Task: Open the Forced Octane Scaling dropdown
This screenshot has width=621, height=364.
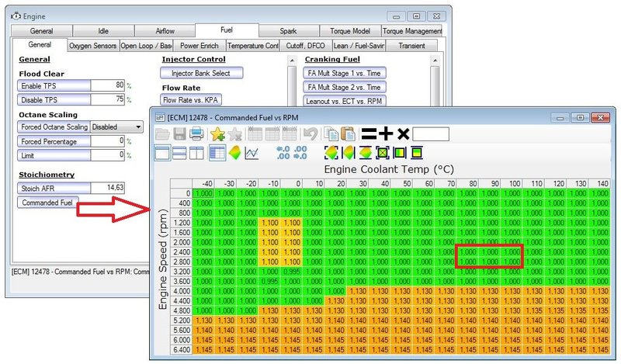Action: (116, 126)
